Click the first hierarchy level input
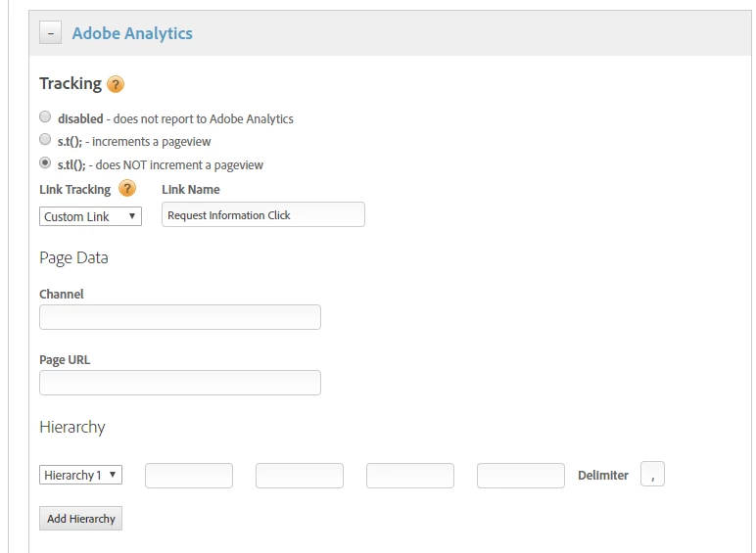Viewport: 756px width, 553px height. 189,476
